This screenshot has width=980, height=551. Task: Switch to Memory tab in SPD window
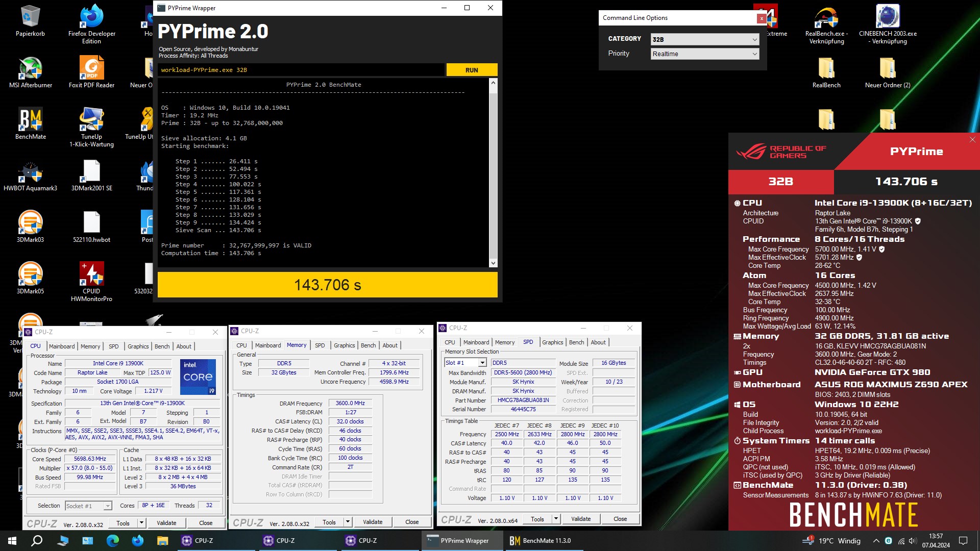pyautogui.click(x=504, y=342)
